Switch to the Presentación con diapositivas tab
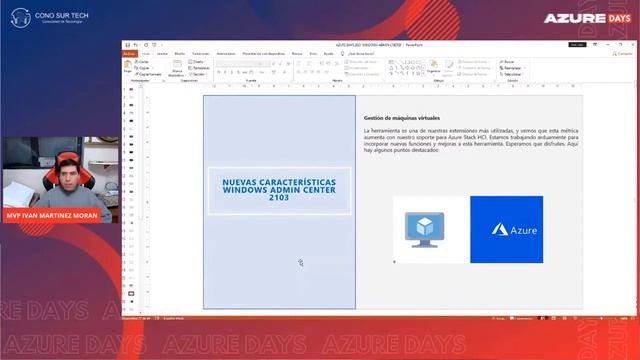The image size is (640, 360). click(x=264, y=53)
